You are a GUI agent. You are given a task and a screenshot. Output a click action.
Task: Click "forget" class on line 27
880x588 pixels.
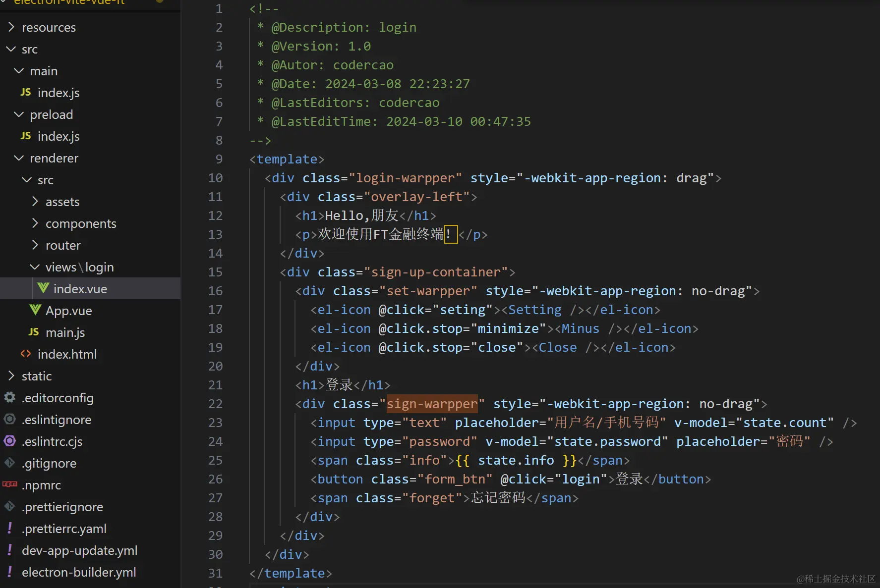click(x=432, y=498)
